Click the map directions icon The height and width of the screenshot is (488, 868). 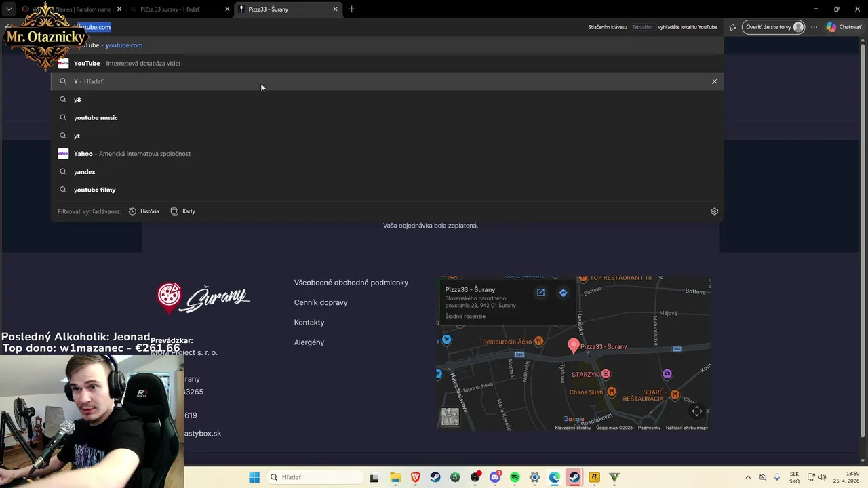(563, 293)
